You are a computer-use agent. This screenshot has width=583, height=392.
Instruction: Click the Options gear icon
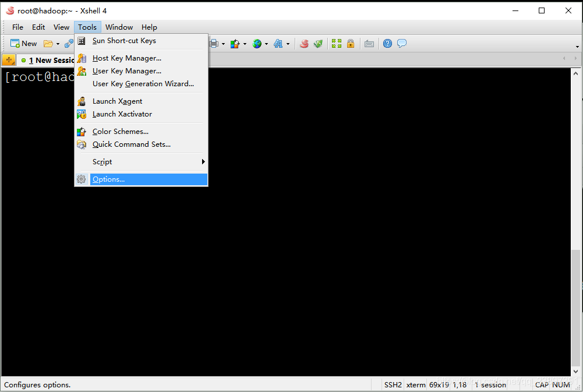[x=82, y=179]
